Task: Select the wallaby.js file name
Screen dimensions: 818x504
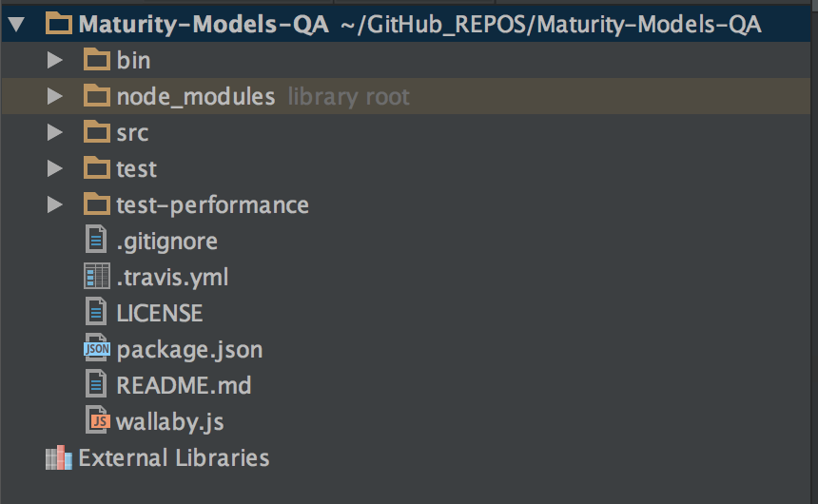Action: (x=170, y=421)
